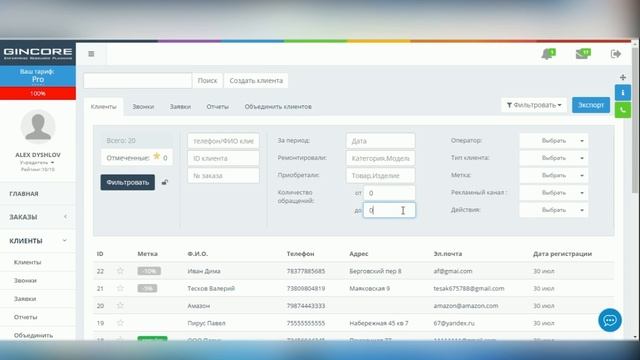The image size is (640, 360).
Task: Click the GINCORE logo
Action: [x=38, y=53]
